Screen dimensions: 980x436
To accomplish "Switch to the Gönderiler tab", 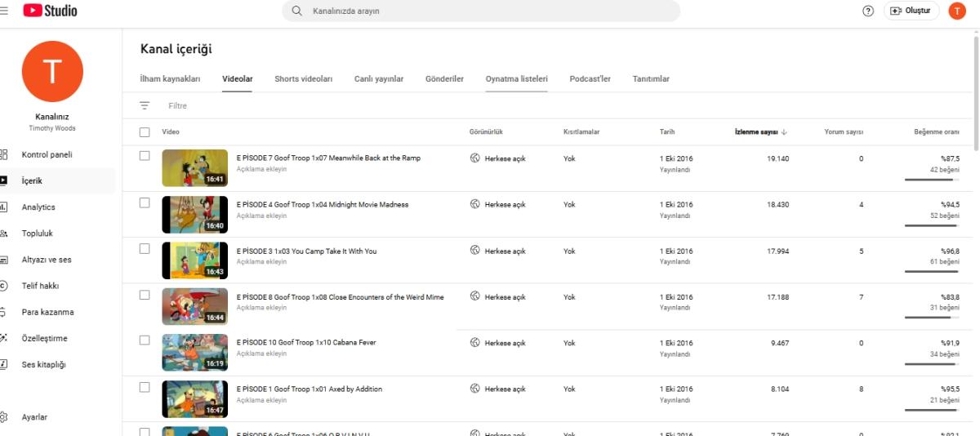I will pyautogui.click(x=444, y=79).
